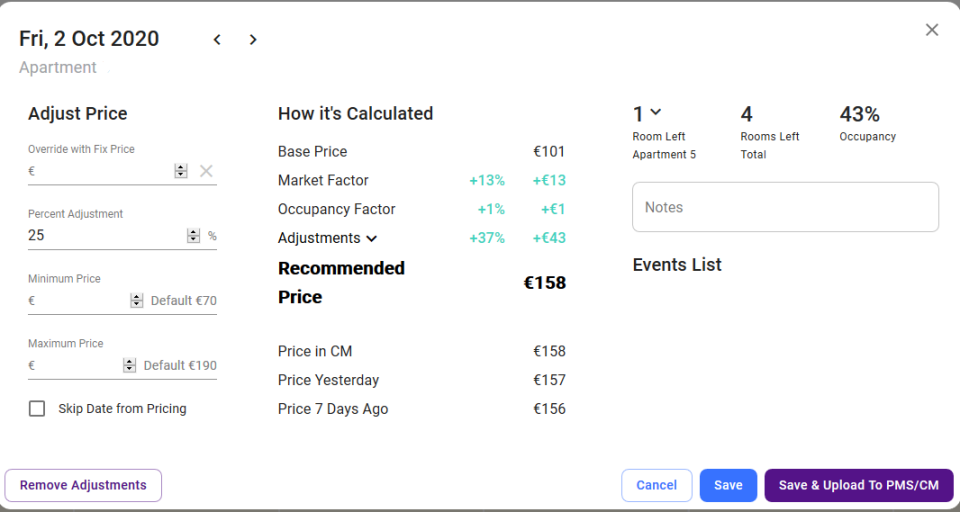Click the Maximum Price stepper arrows
Viewport: 960px width, 512px height.
pos(129,366)
